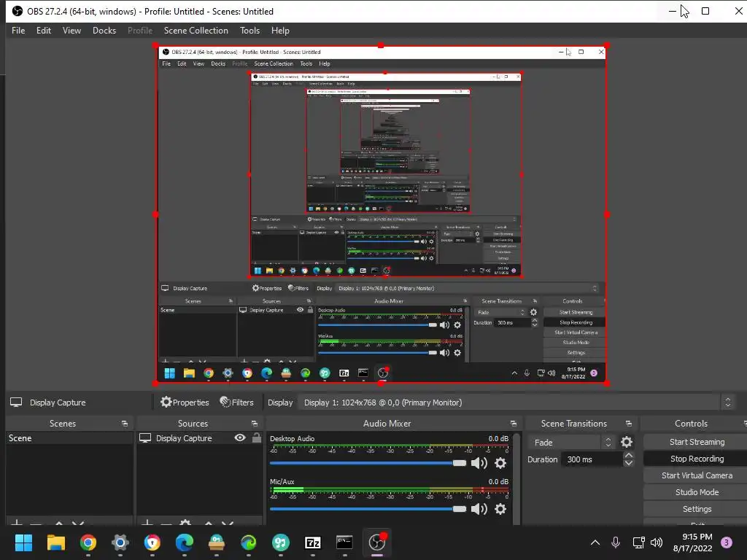Click the shield browser icon in taskbar
This screenshot has width=747, height=560.
coord(152,542)
